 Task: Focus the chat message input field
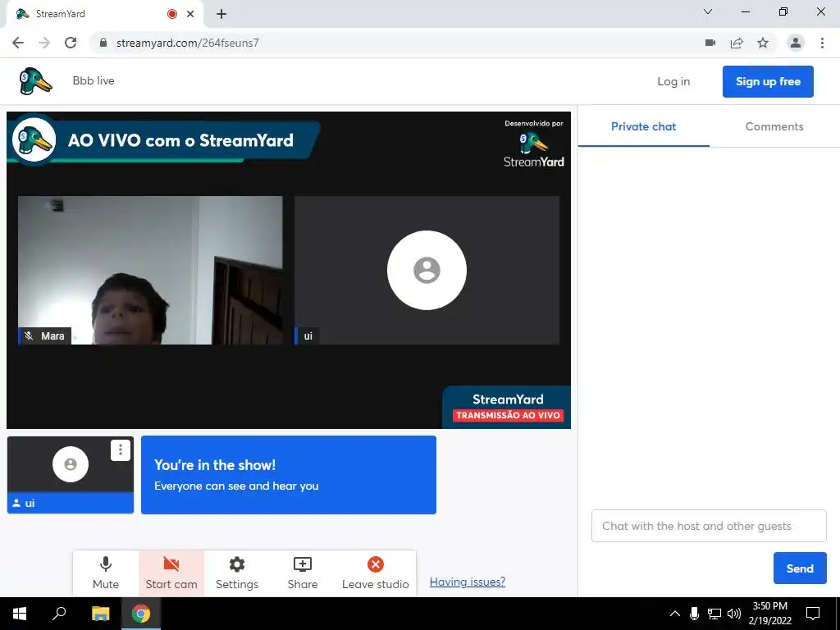coord(709,526)
